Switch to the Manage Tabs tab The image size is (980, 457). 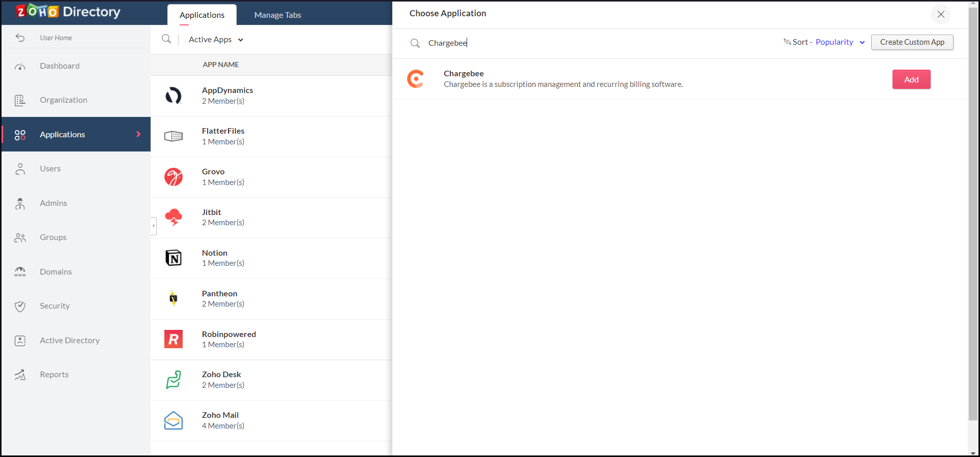click(278, 15)
